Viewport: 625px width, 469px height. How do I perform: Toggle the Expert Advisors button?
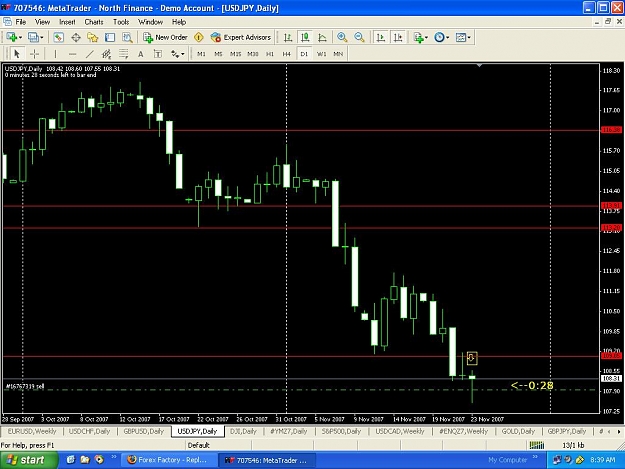click(x=241, y=37)
